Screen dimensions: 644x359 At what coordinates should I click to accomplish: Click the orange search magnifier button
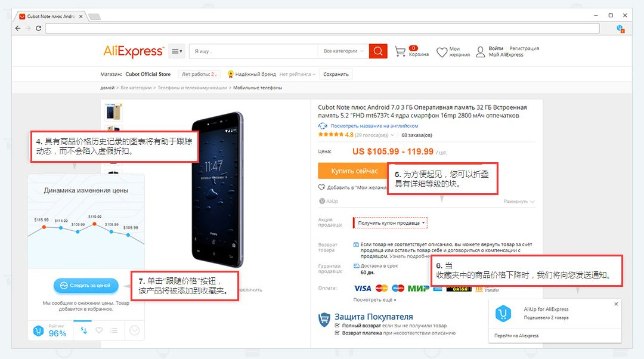378,51
